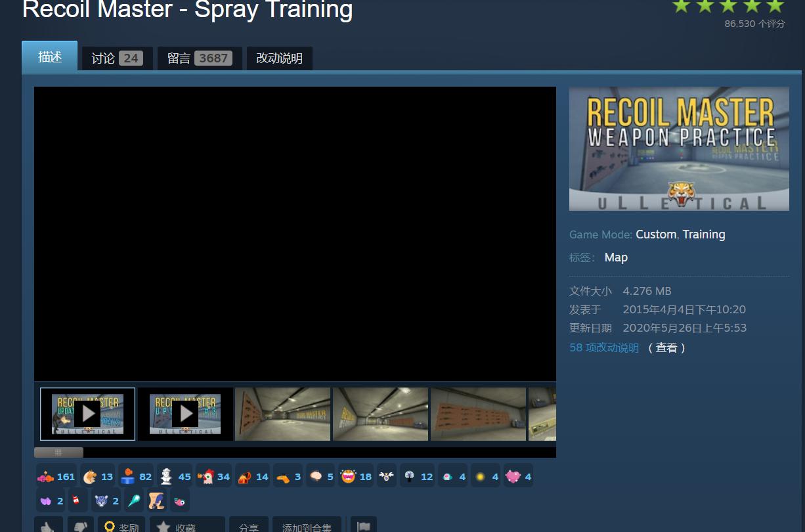Viewport: 805px width, 532px height.
Task: Click the Training game mode link
Action: point(704,234)
